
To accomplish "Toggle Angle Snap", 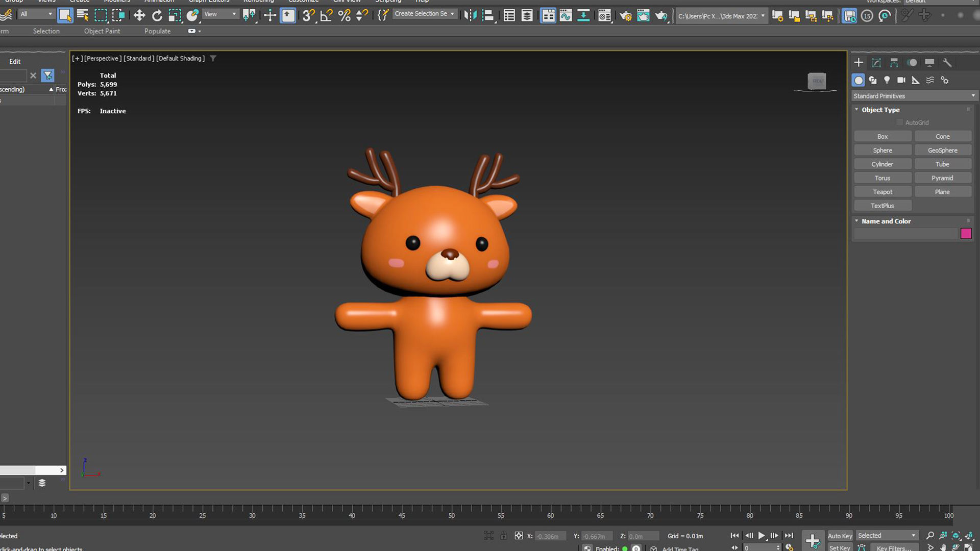I will click(326, 15).
